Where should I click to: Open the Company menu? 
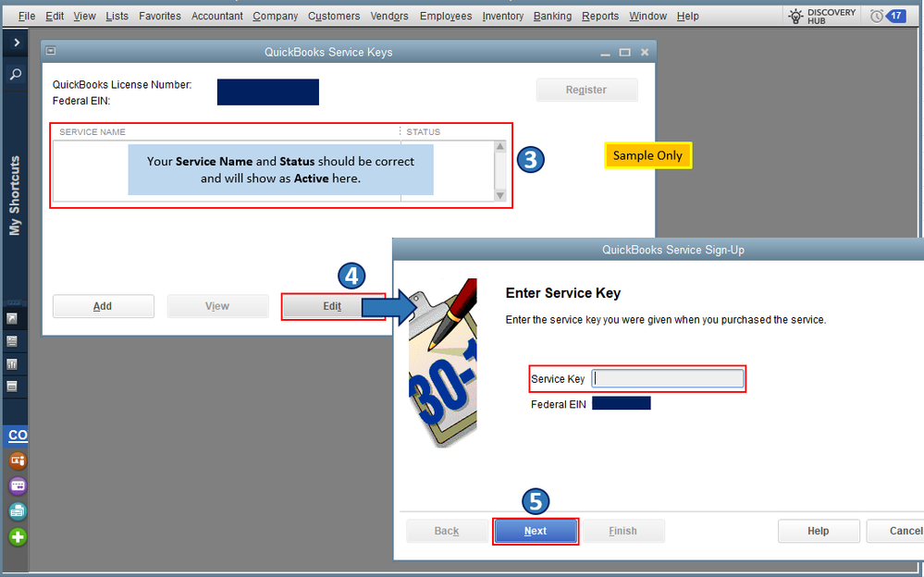point(276,16)
